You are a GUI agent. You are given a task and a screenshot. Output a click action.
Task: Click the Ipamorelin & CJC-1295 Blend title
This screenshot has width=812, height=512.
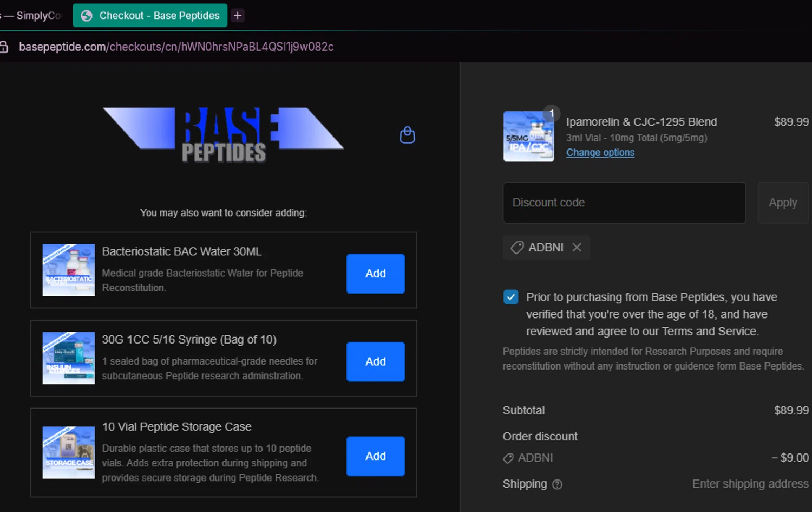click(641, 122)
